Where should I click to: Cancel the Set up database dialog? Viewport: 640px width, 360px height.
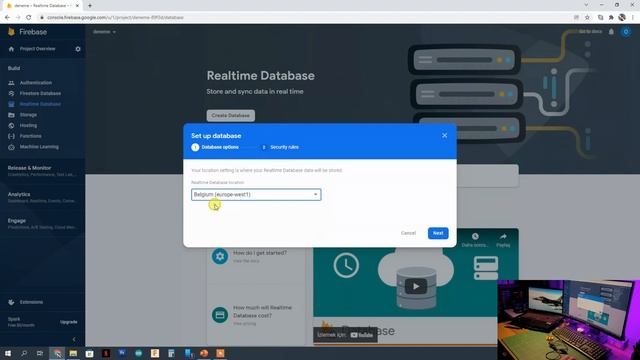point(408,233)
